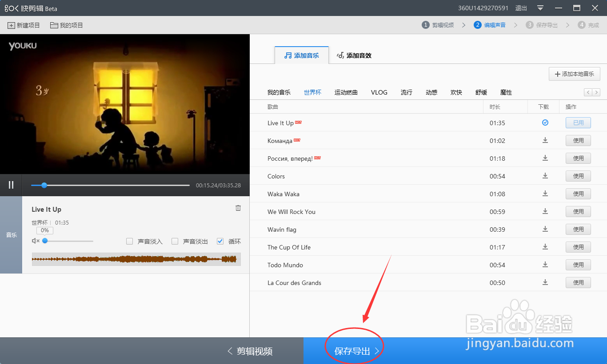Select the 魔性 music category
The height and width of the screenshot is (364, 607).
(506, 92)
